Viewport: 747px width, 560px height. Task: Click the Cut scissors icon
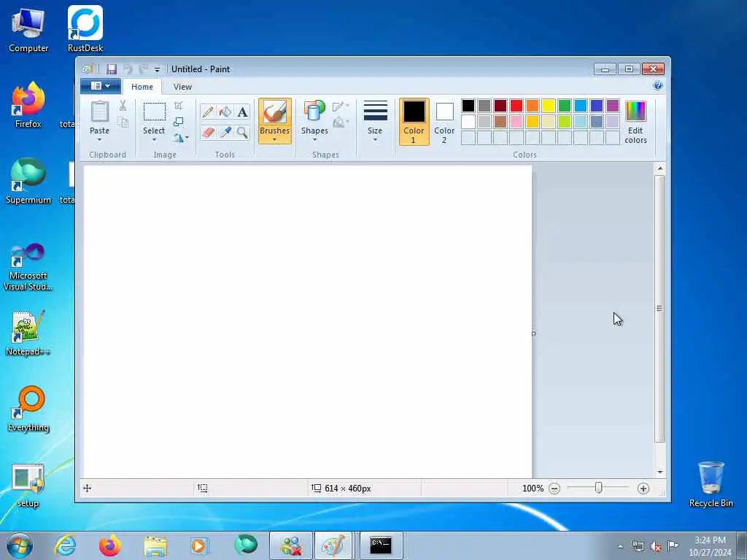tap(123, 106)
